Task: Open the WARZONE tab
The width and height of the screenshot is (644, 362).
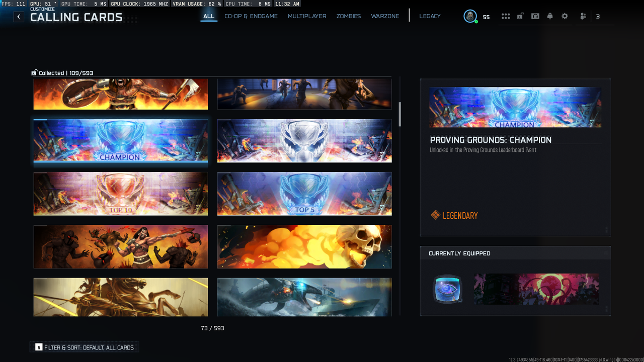Action: (x=385, y=16)
